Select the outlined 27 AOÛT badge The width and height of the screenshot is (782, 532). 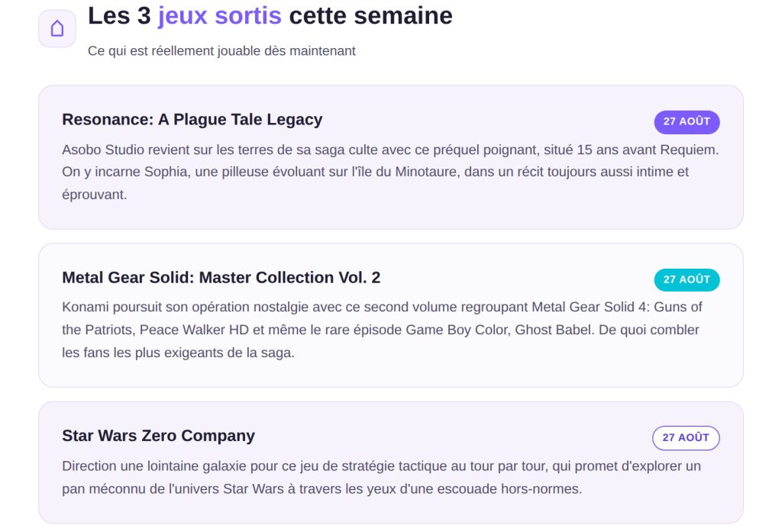tap(686, 438)
